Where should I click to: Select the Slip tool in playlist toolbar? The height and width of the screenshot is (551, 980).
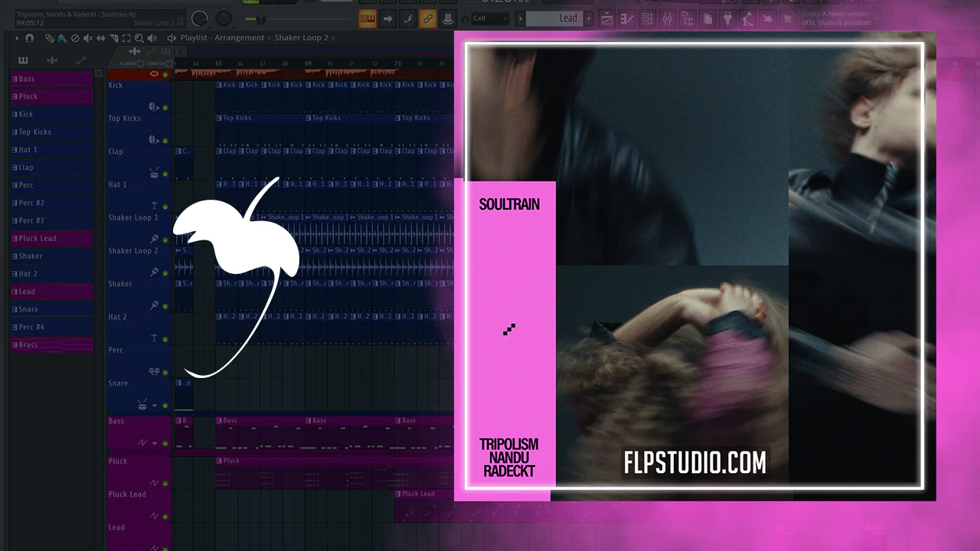[x=101, y=37]
